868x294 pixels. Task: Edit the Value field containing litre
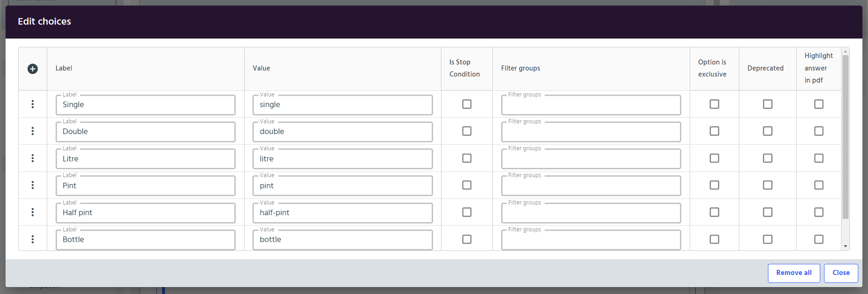click(x=343, y=159)
